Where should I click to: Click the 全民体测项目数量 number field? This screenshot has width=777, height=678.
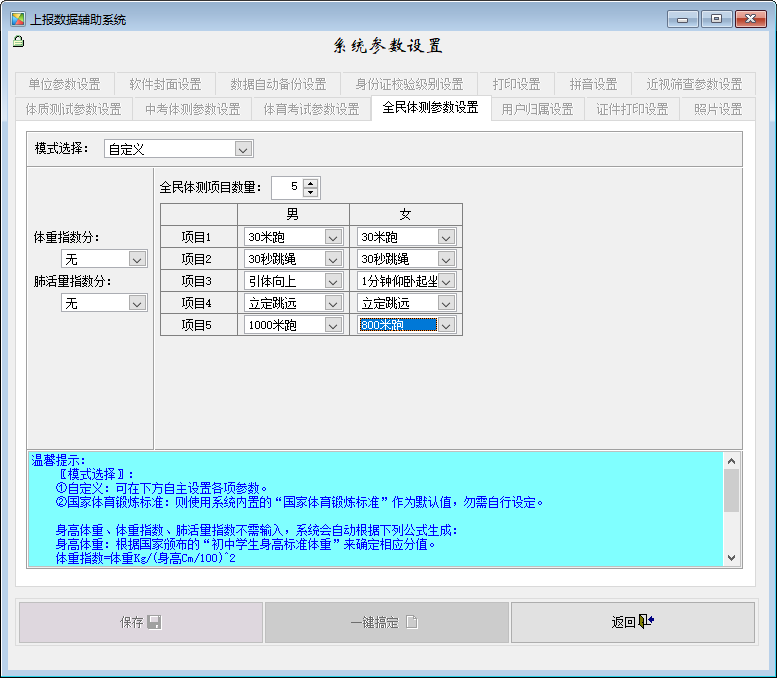286,187
